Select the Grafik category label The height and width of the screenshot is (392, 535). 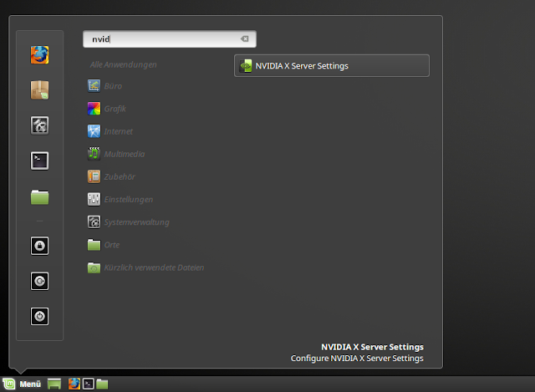click(x=115, y=109)
